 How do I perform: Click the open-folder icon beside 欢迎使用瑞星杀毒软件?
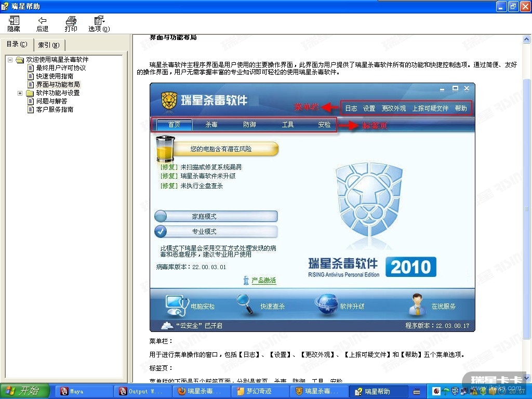pyautogui.click(x=20, y=60)
